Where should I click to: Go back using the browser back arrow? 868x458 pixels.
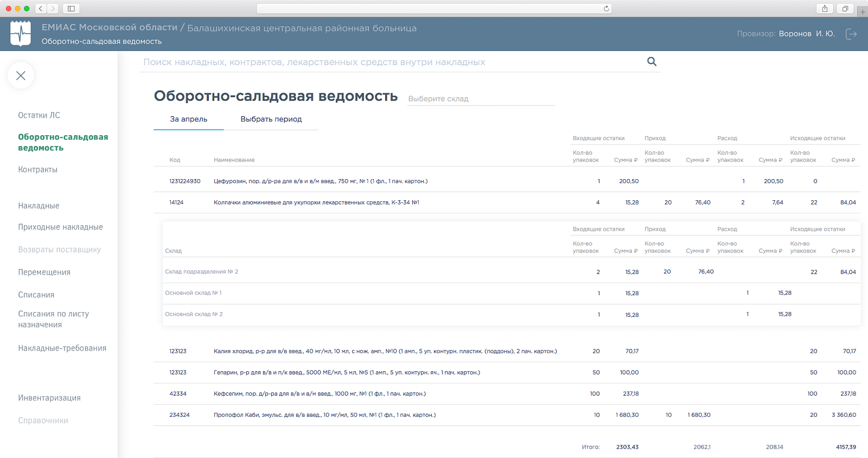(x=41, y=9)
